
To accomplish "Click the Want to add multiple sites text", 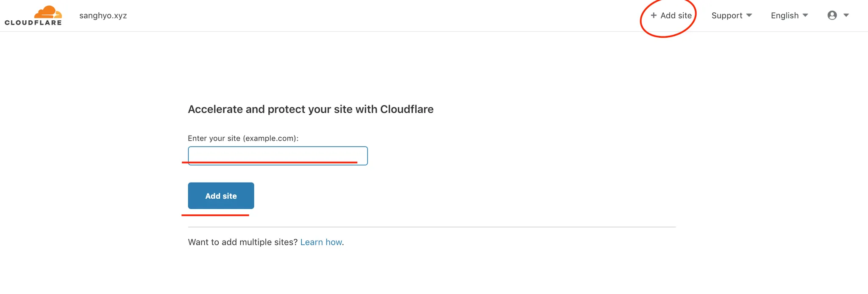I will pyautogui.click(x=242, y=242).
